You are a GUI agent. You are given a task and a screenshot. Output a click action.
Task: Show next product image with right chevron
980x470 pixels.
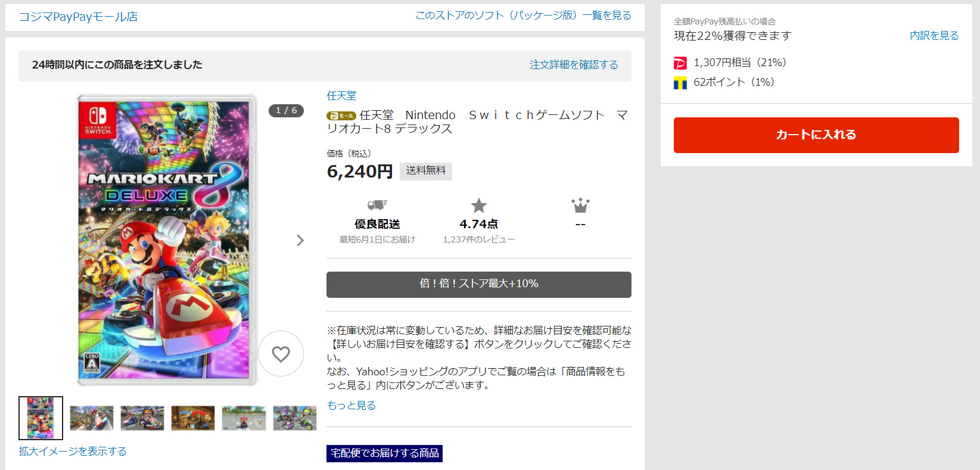(x=300, y=240)
